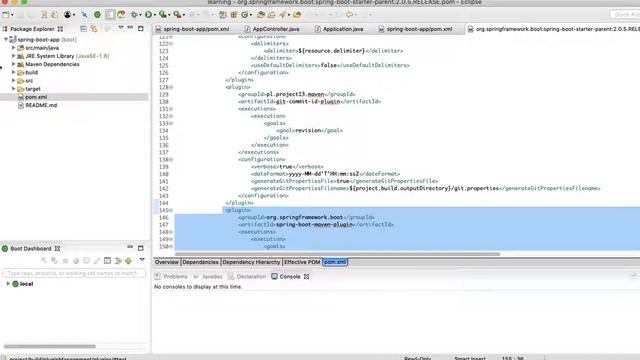This screenshot has height=360, width=640.
Task: Expand the src/main/java folder
Action: (x=13, y=48)
